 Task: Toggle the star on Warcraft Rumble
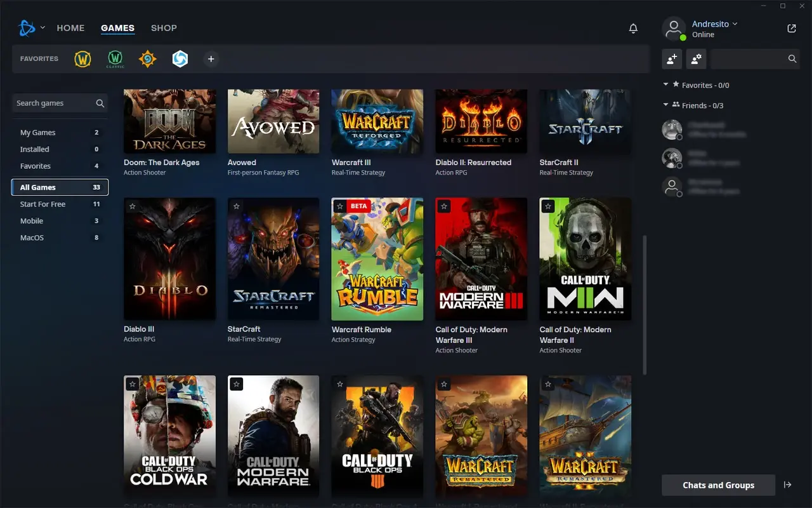click(341, 206)
